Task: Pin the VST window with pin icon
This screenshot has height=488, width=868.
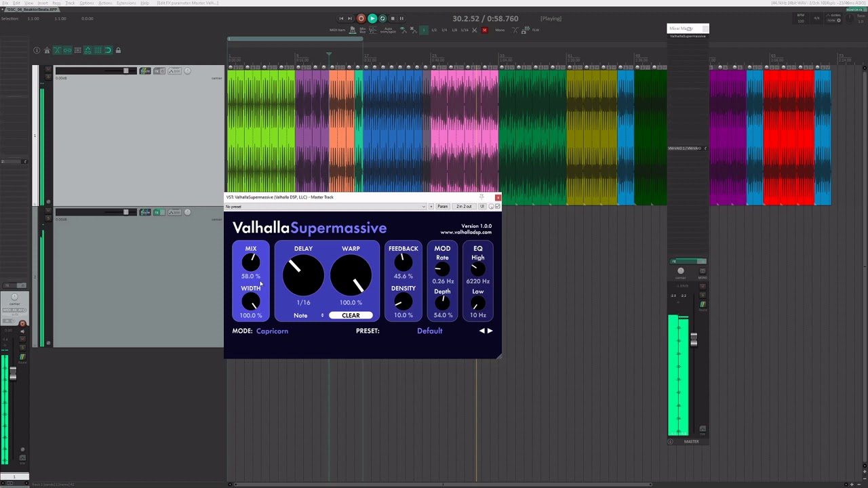Action: click(x=481, y=197)
